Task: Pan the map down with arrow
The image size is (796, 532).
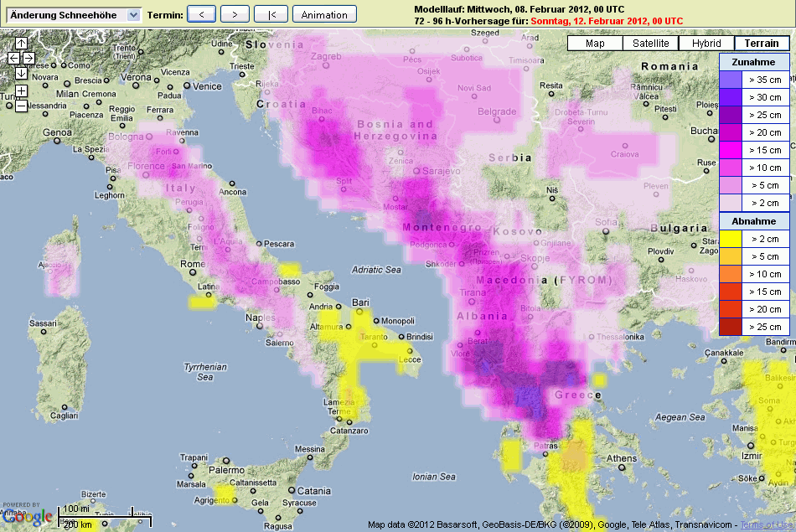Action: (x=21, y=73)
